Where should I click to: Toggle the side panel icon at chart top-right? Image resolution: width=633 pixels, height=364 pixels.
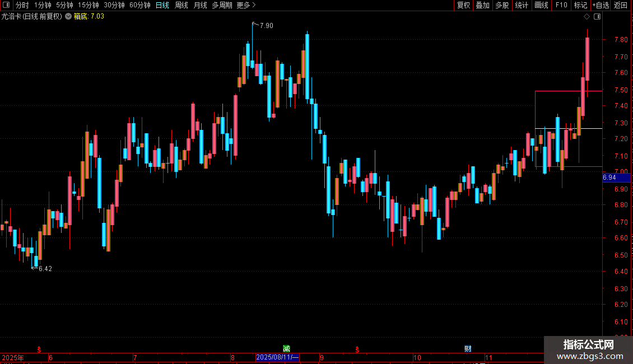(597, 17)
